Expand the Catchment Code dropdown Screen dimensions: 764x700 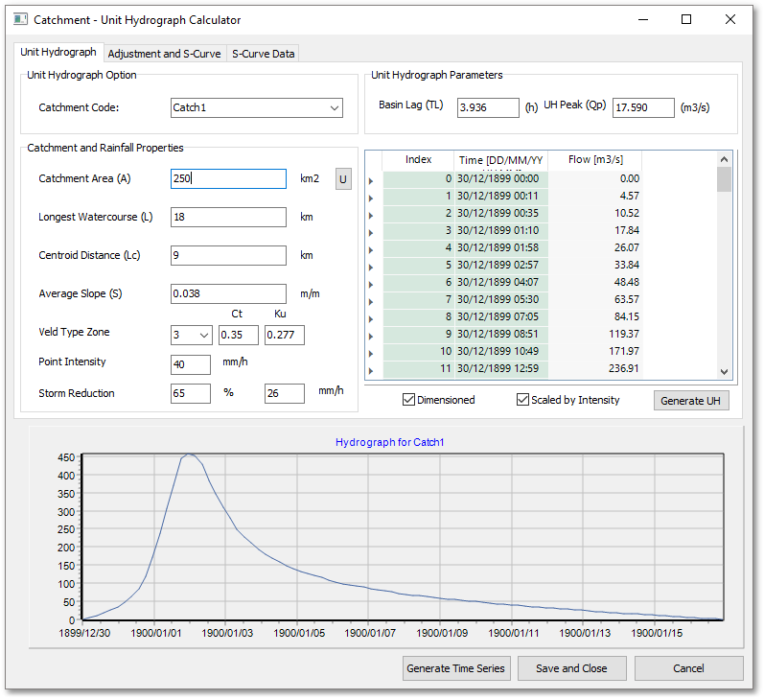coord(335,107)
